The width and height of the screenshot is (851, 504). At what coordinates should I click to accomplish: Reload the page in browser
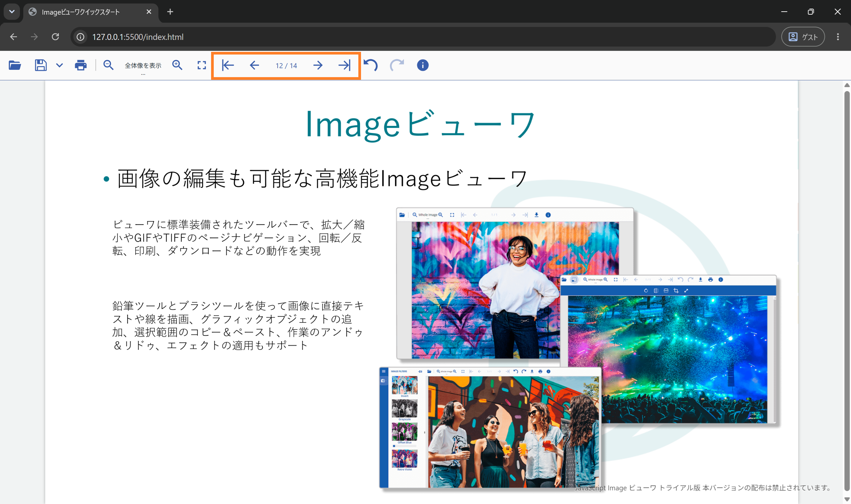coord(56,37)
